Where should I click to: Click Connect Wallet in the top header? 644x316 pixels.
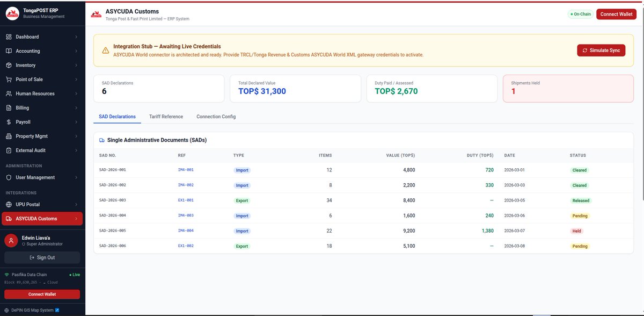tap(616, 14)
